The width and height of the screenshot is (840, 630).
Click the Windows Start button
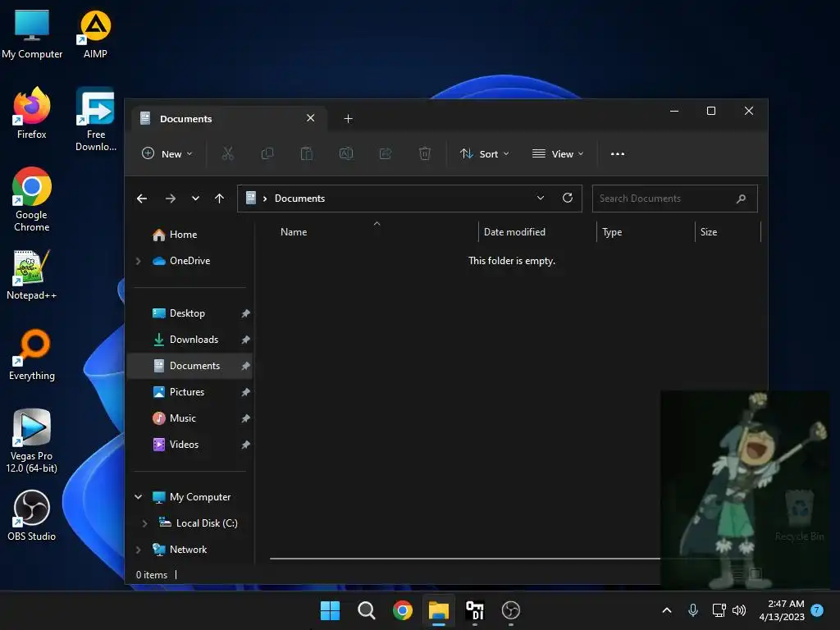pos(330,610)
